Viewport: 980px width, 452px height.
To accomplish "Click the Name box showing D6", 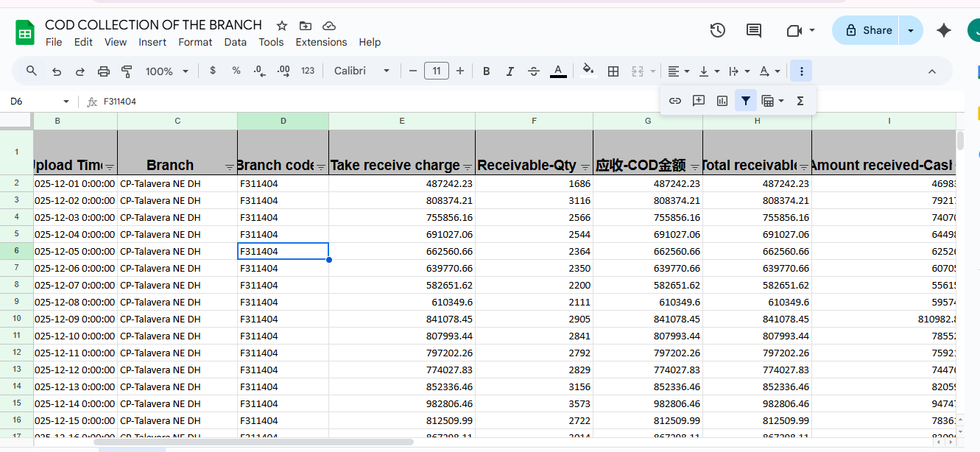I will pos(29,102).
